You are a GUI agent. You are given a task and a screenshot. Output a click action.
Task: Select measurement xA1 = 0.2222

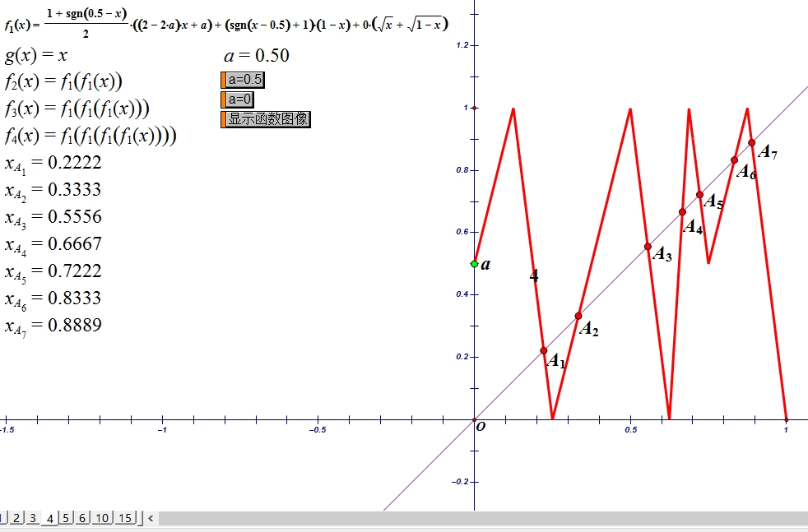[x=53, y=164]
